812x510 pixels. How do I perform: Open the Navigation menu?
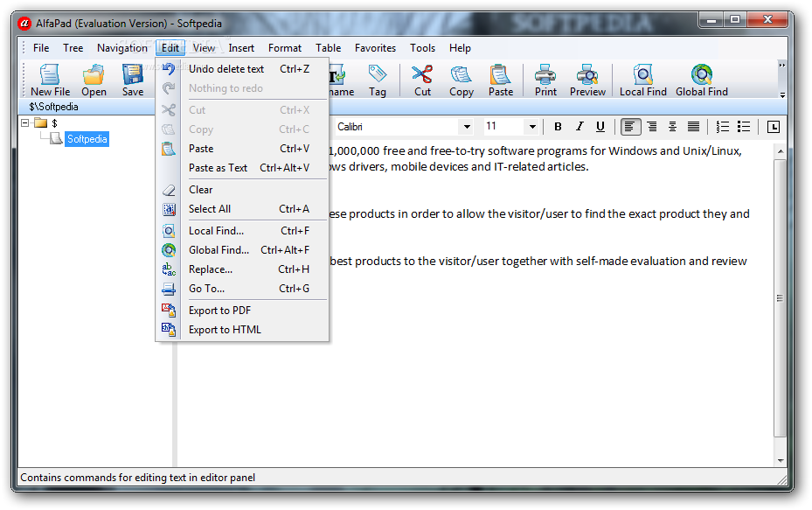122,48
